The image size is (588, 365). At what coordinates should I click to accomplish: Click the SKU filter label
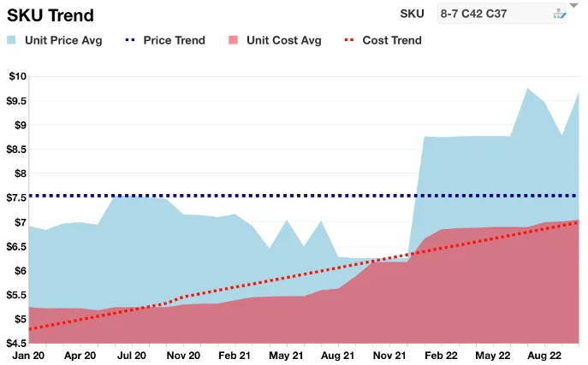412,14
